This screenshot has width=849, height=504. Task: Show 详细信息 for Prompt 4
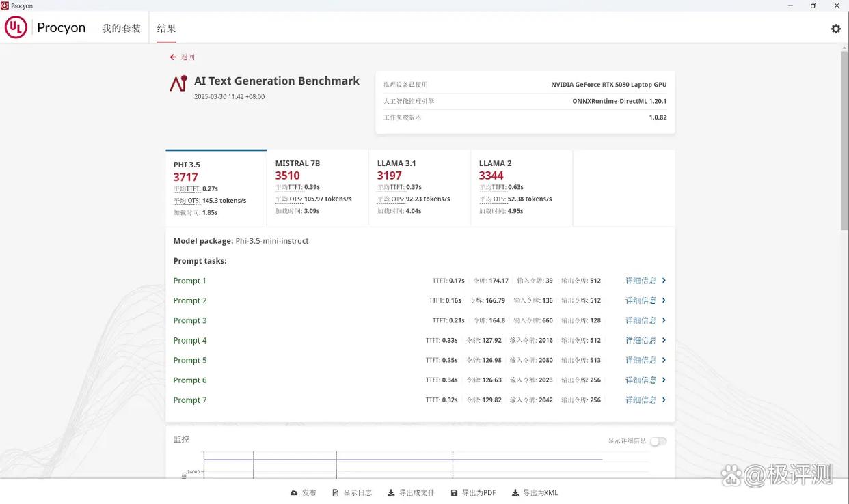[x=646, y=340]
